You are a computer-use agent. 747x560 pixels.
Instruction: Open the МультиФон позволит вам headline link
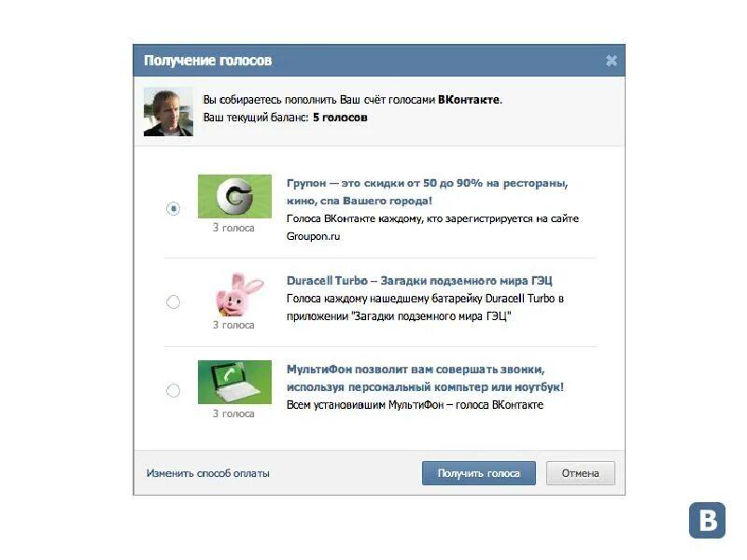425,378
